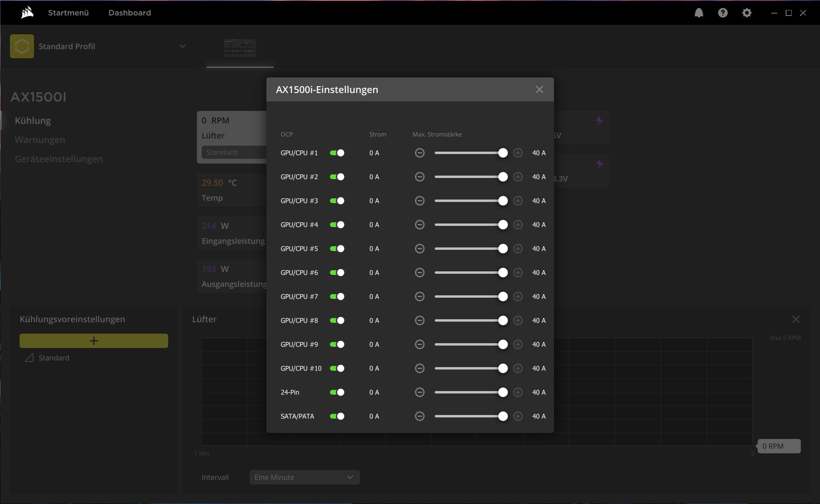Toggle OCP for SATA/PATA
This screenshot has width=820, height=504.
coord(337,416)
